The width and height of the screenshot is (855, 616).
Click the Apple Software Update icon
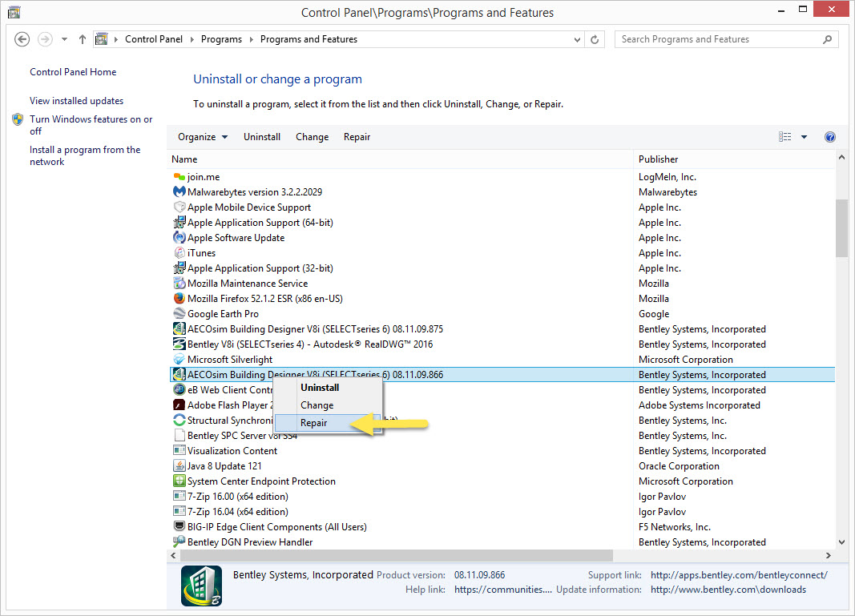(x=179, y=238)
